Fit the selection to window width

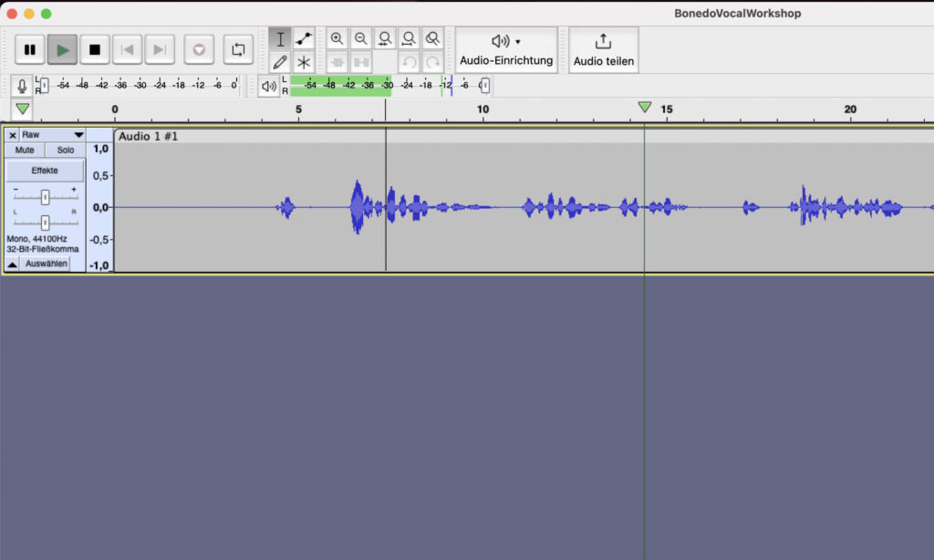[385, 38]
